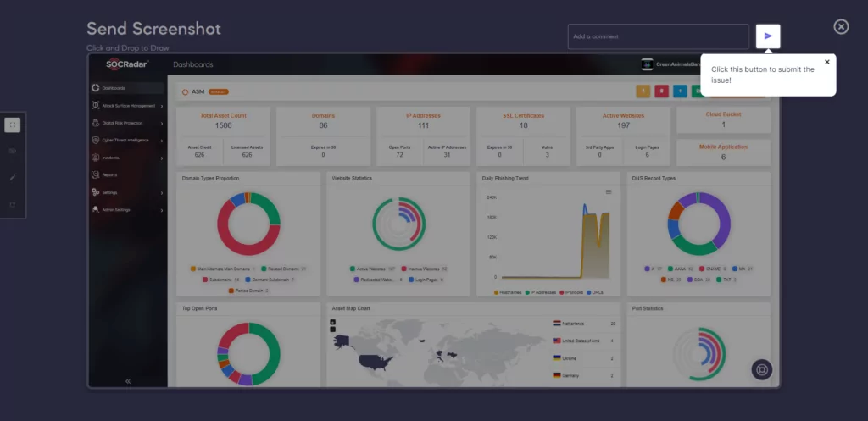Click the Netherlands flag row

(x=584, y=323)
